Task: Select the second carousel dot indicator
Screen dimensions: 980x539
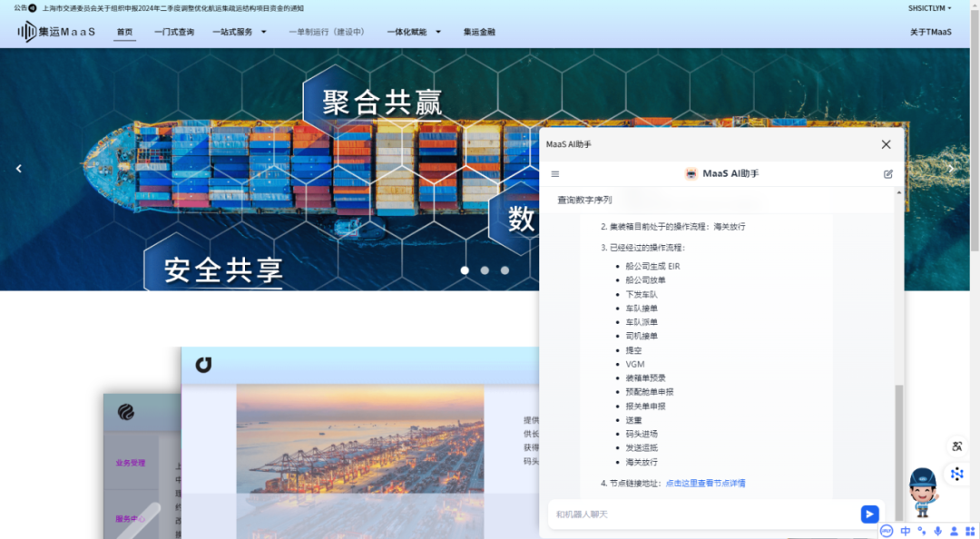Action: click(x=484, y=269)
